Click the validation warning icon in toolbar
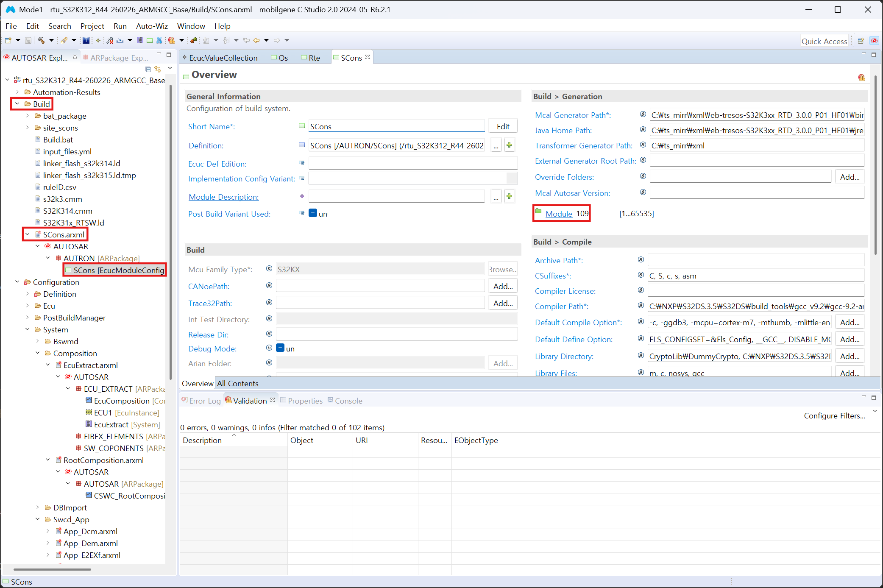The height and width of the screenshot is (588, 883). pyautogui.click(x=172, y=40)
